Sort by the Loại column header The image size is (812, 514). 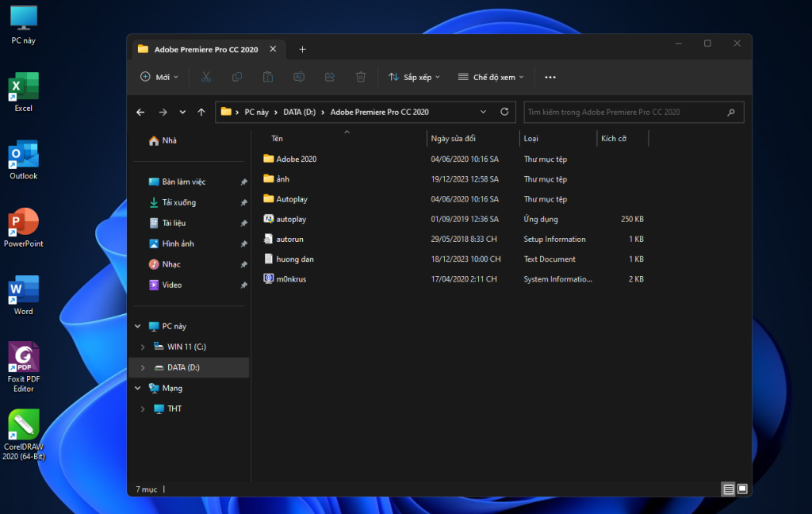530,138
